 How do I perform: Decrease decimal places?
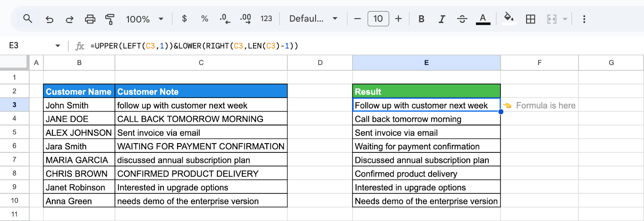click(225, 19)
